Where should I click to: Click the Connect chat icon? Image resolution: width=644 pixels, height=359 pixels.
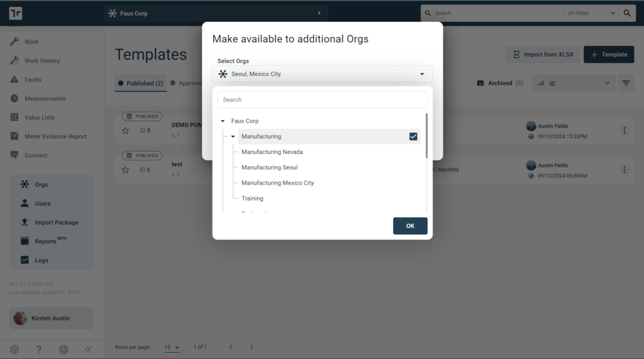point(14,155)
